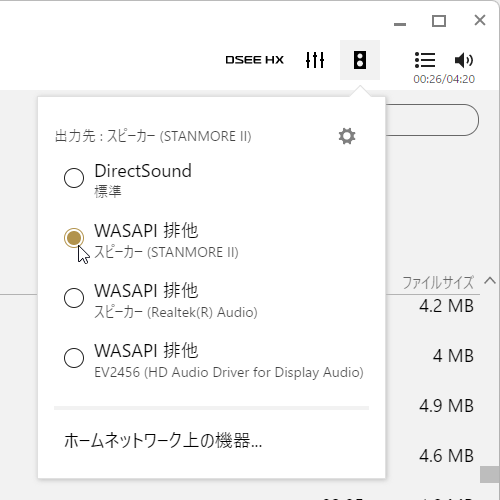
Task: Sort by ファイルサイズ column header
Action: 438,283
